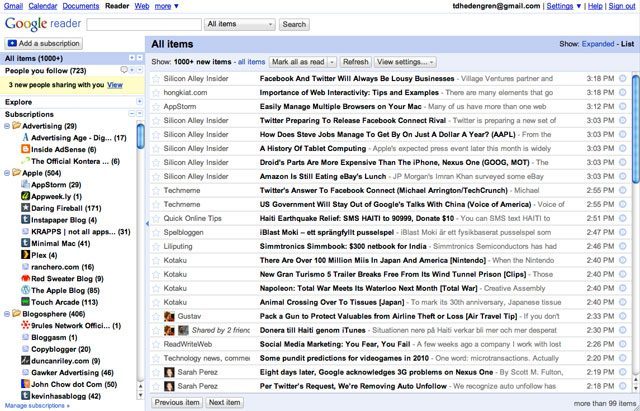
Task: Expand the Explore section
Action: [x=140, y=101]
